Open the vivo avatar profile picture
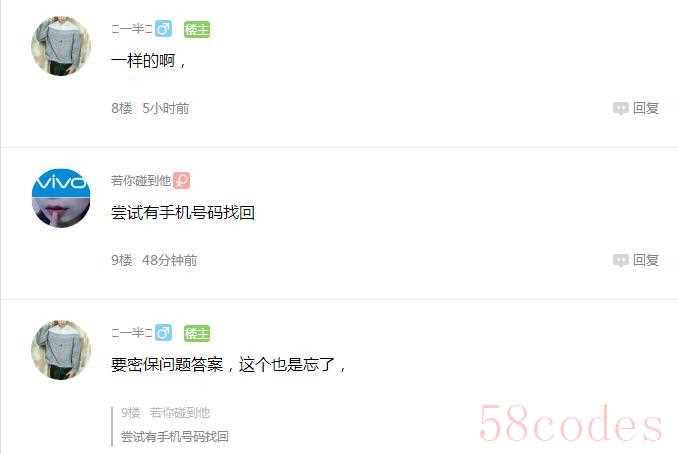 [x=61, y=198]
